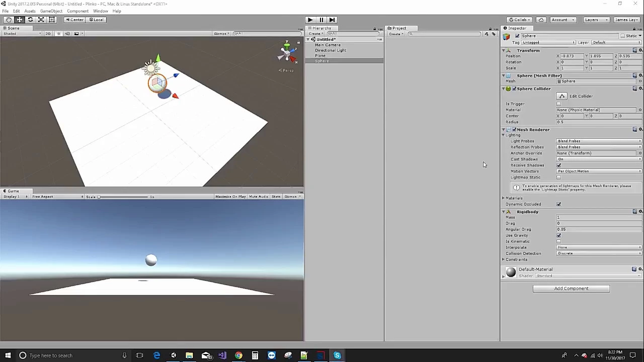The width and height of the screenshot is (644, 362).
Task: Click the Pause button
Action: pyautogui.click(x=321, y=20)
